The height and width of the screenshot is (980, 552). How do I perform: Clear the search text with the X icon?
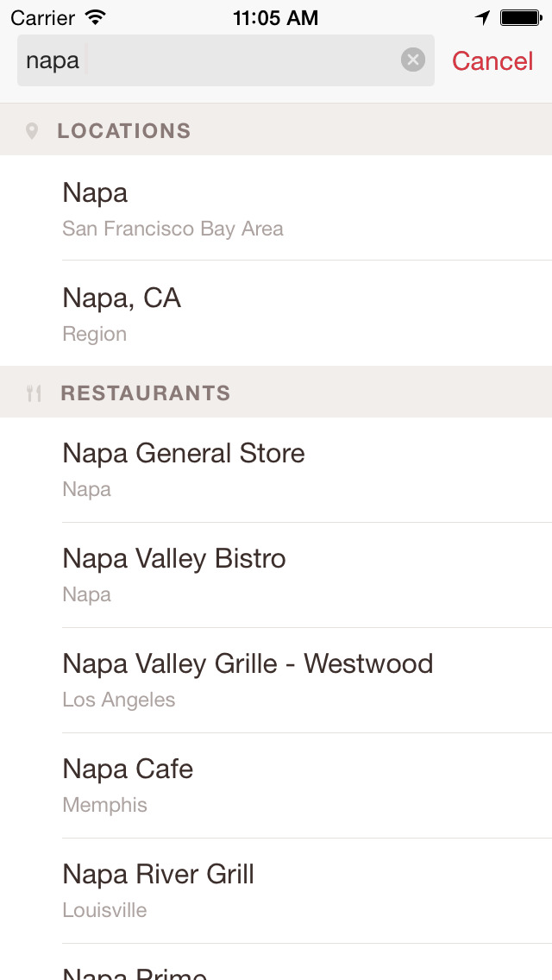click(413, 60)
